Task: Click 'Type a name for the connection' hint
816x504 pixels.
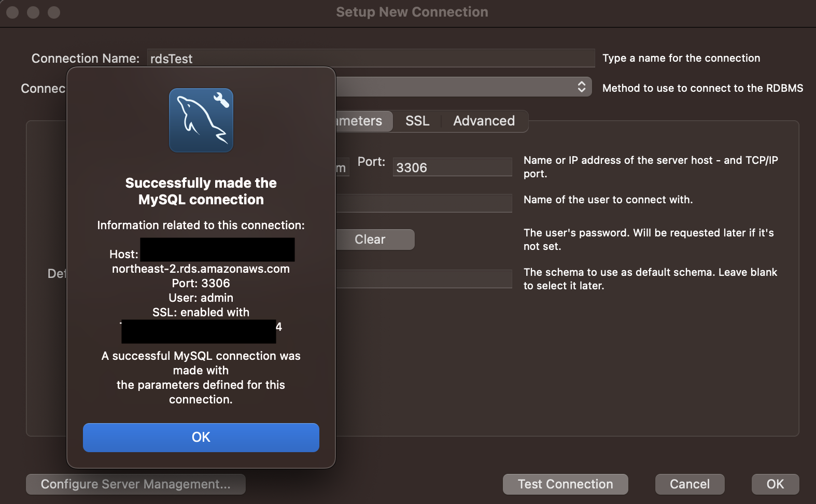Action: point(681,58)
